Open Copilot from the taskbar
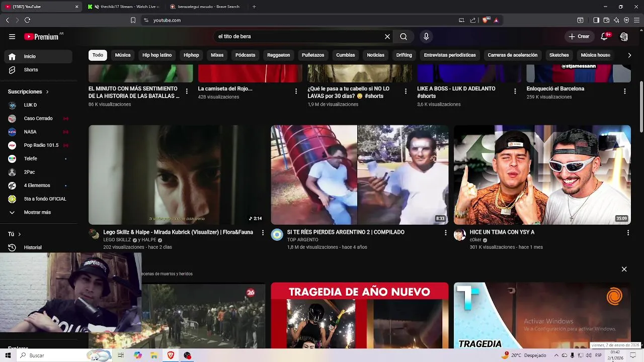 click(138, 355)
